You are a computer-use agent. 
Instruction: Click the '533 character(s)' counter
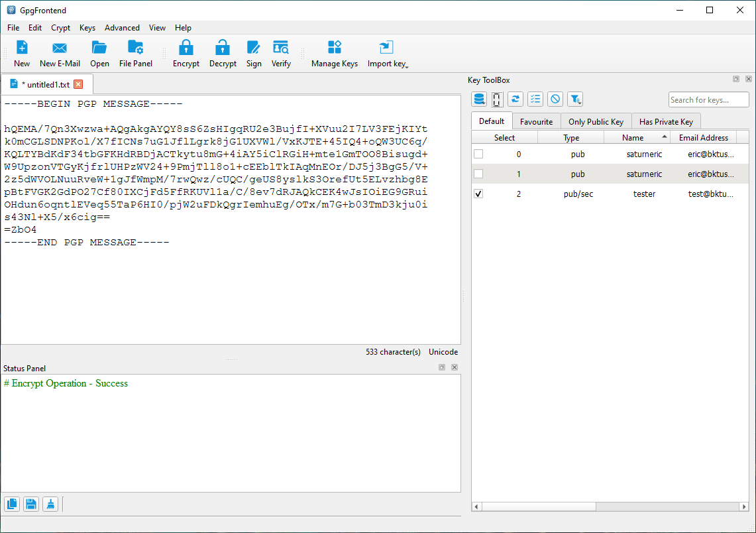click(x=393, y=352)
